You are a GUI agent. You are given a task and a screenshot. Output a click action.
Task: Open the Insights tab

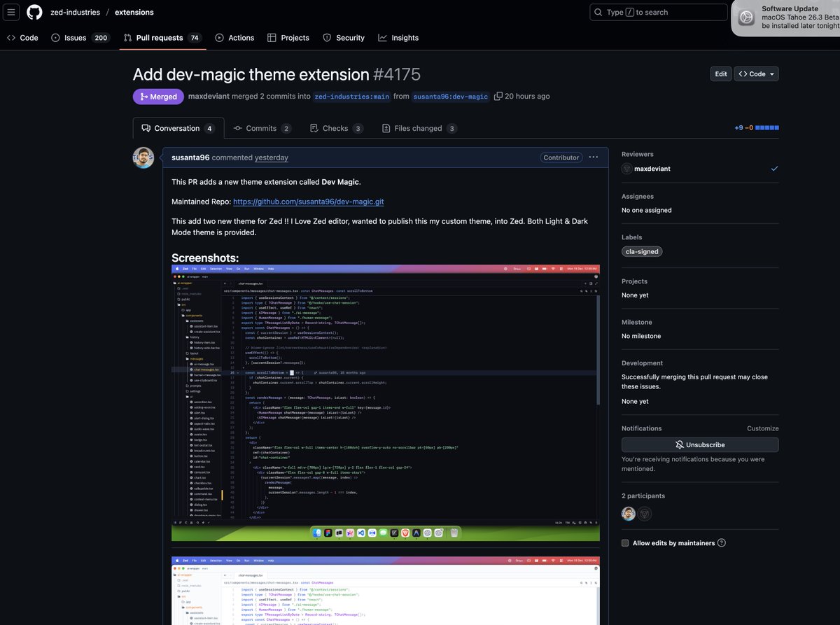tap(398, 38)
